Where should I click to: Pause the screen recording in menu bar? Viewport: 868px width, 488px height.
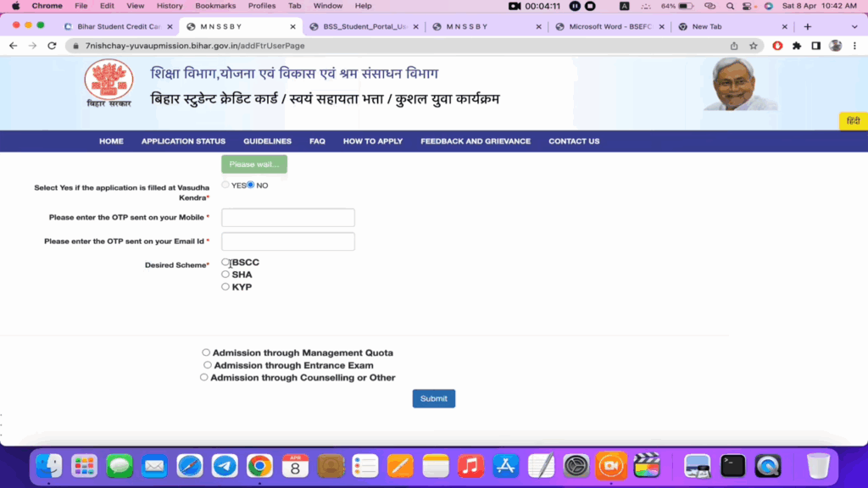576,6
